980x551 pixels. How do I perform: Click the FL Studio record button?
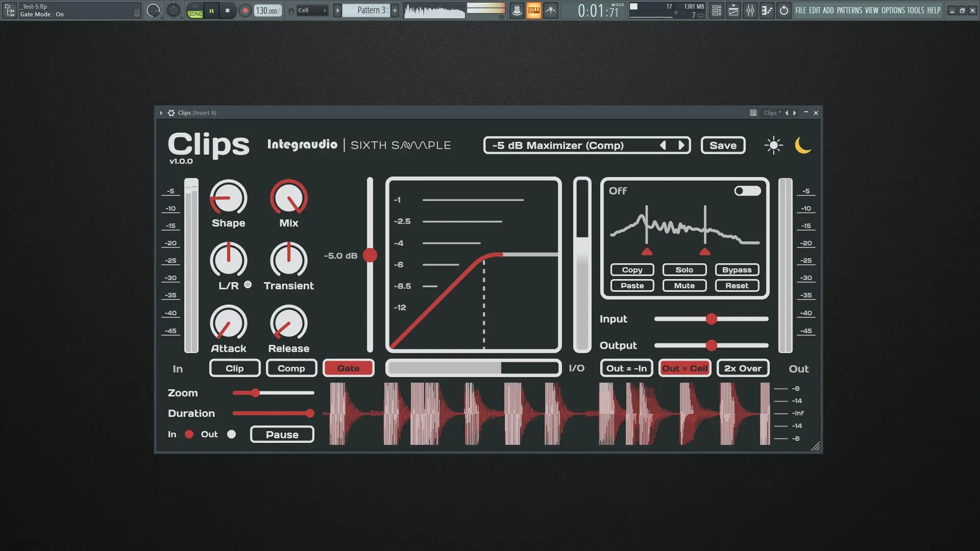(x=245, y=10)
